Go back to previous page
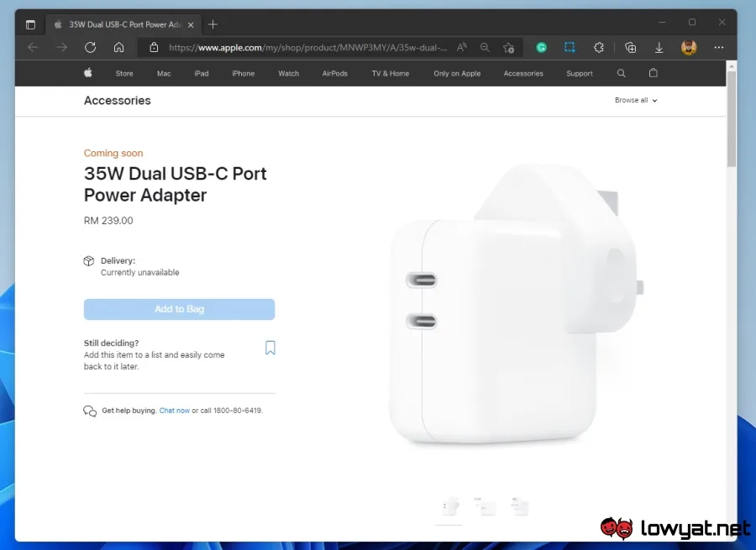Screen dimensions: 756x550 33,47
